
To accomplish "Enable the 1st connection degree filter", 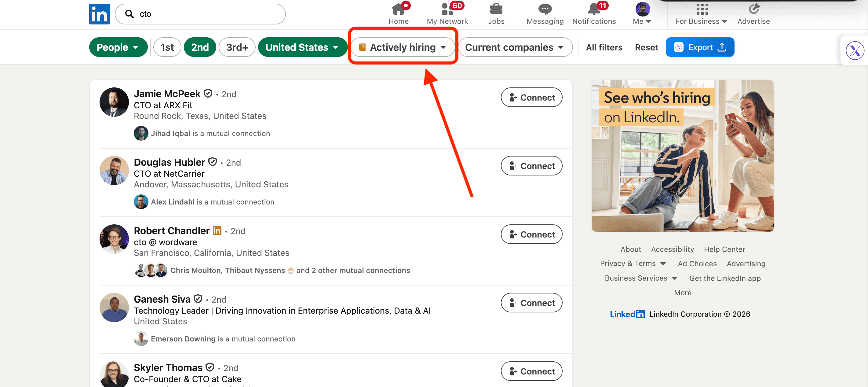I will tap(167, 47).
